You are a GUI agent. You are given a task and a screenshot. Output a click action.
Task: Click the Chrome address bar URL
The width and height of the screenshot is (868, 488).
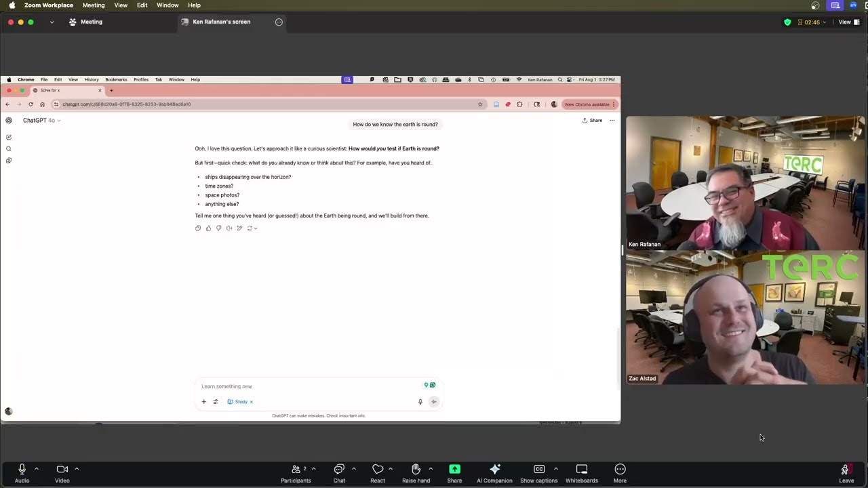(127, 104)
